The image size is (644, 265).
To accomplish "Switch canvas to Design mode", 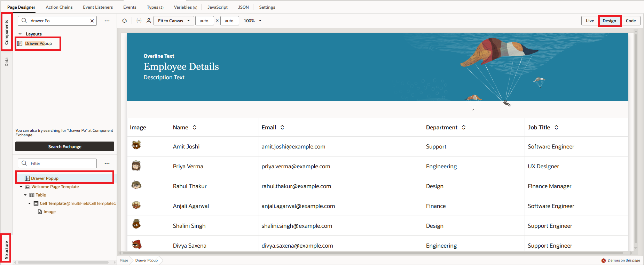I will click(609, 21).
